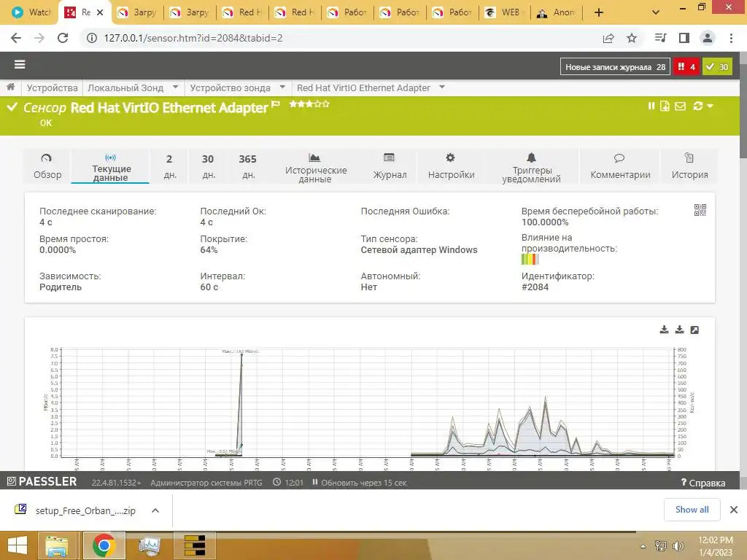The width and height of the screenshot is (747, 560).
Task: Open the Триггеры уведомлений tab
Action: click(532, 166)
